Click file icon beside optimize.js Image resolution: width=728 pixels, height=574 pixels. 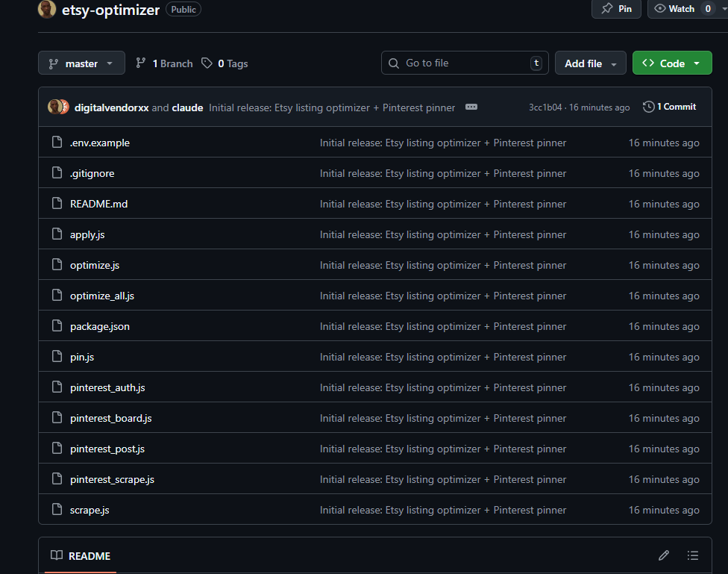57,264
